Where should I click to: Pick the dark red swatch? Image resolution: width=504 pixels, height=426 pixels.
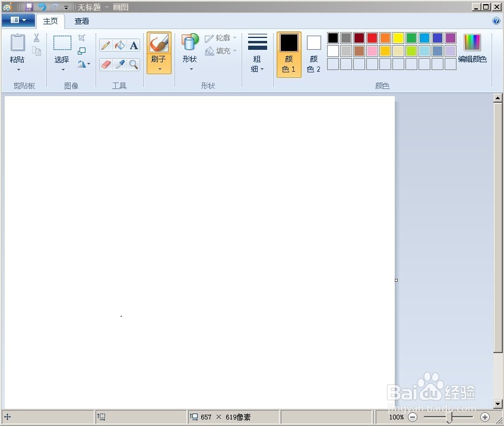[x=359, y=38]
